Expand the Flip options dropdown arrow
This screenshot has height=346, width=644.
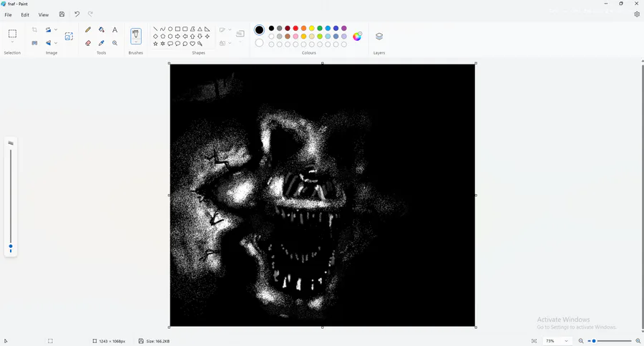[x=56, y=43]
